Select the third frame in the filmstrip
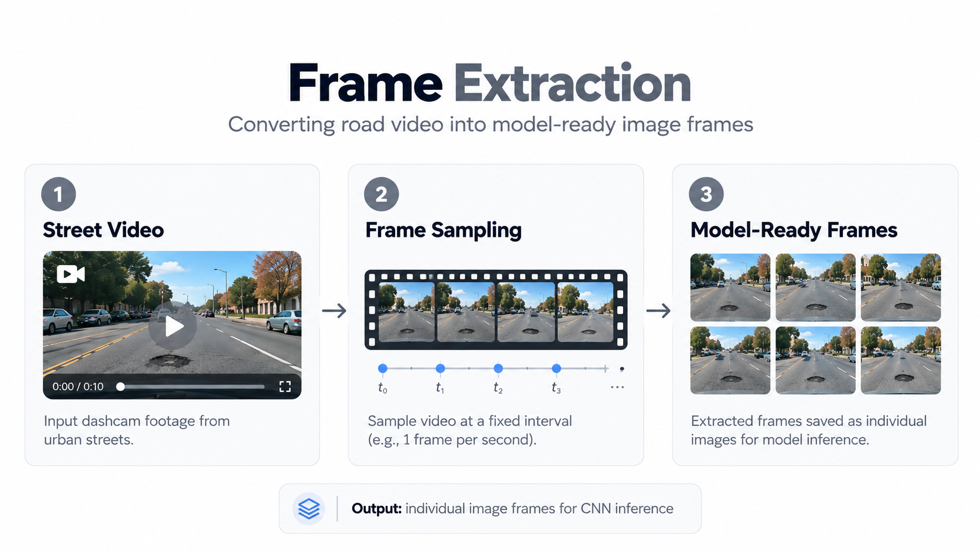 point(526,312)
